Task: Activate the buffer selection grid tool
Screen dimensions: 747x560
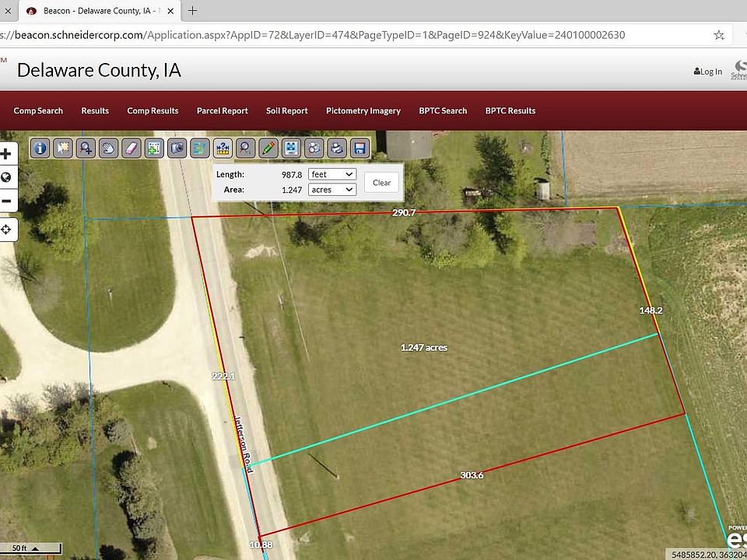Action: tap(154, 148)
